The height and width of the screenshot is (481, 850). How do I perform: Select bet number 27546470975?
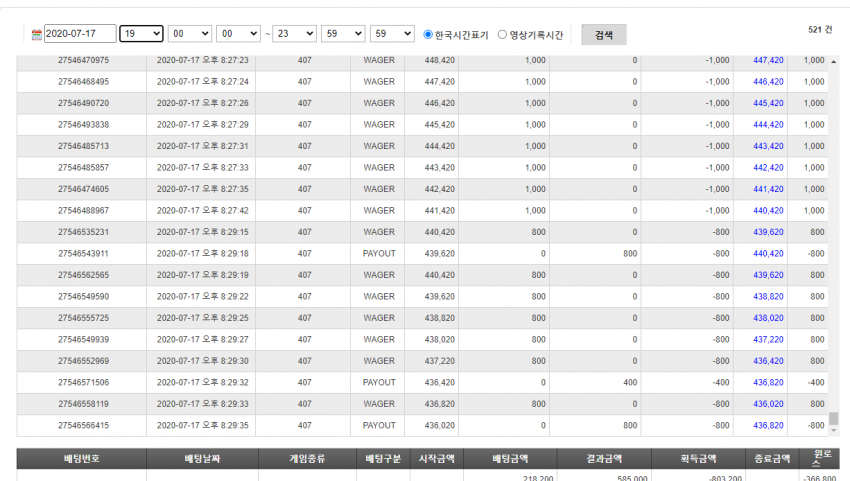pyautogui.click(x=83, y=60)
